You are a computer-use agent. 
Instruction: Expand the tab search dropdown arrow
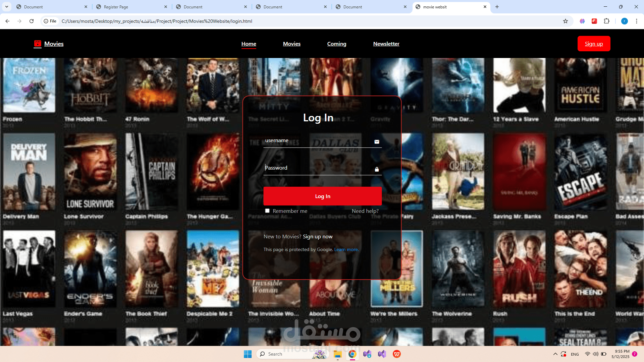[x=7, y=7]
